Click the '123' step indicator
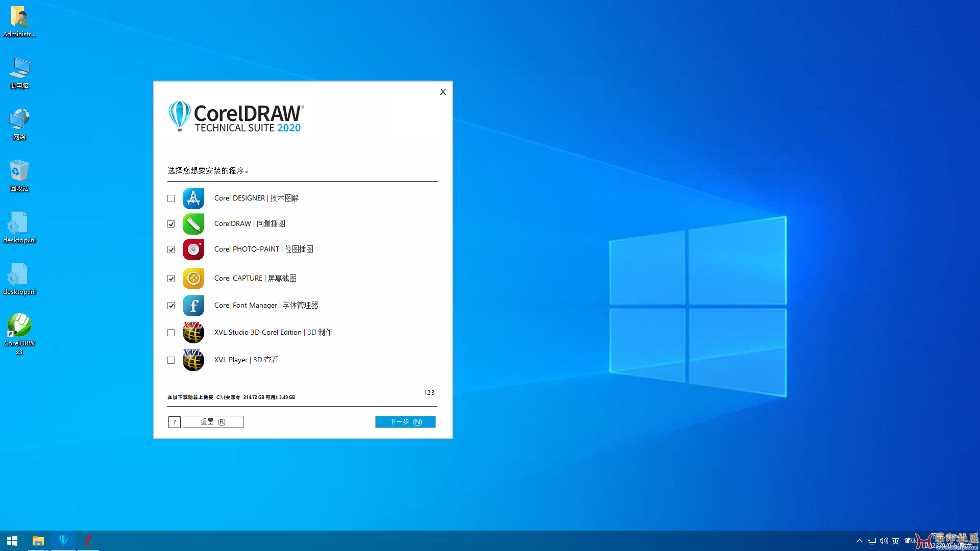980x551 pixels. click(429, 393)
